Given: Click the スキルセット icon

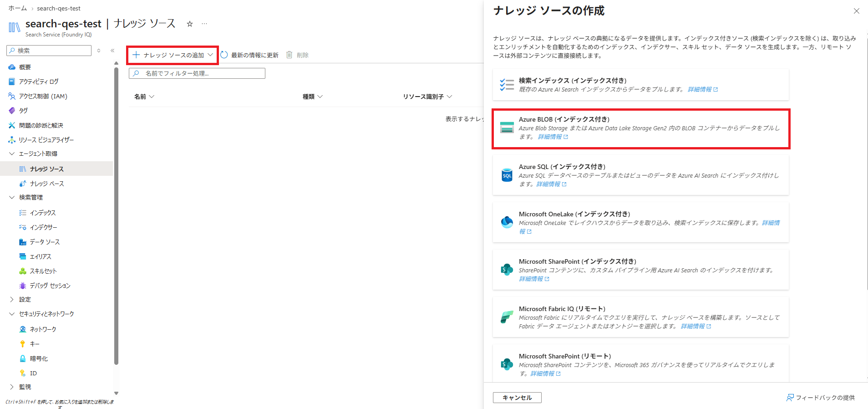Looking at the screenshot, I should click(23, 271).
